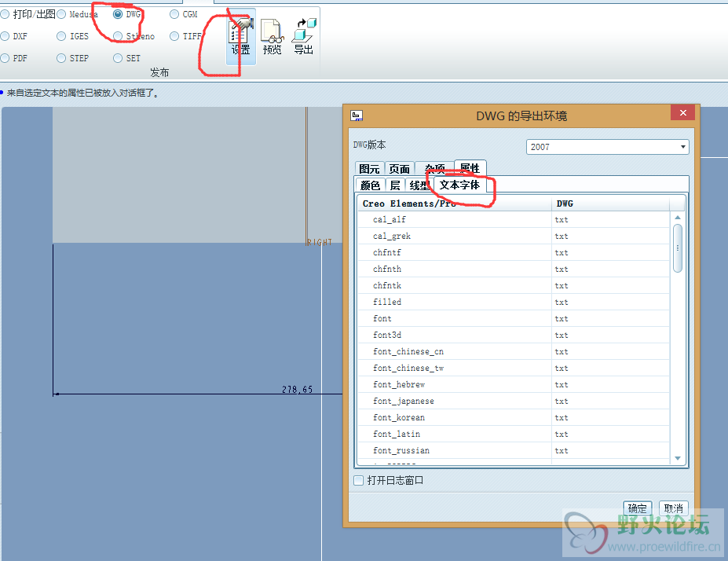The width and height of the screenshot is (728, 561).
Task: Select the font3d row
Action: click(x=514, y=335)
